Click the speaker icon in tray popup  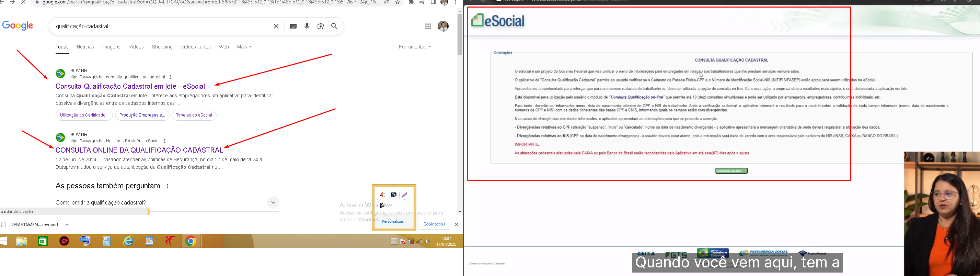[382, 195]
